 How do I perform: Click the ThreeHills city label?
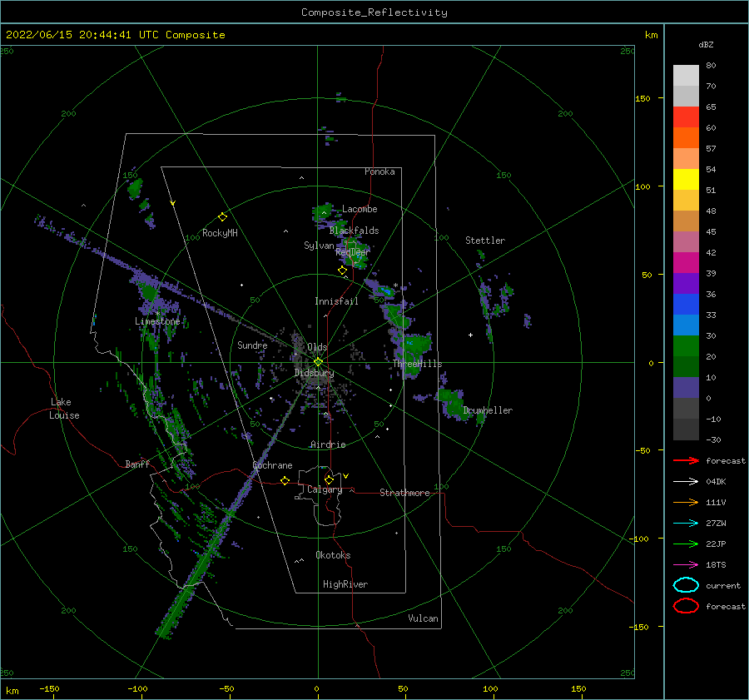pos(417,364)
